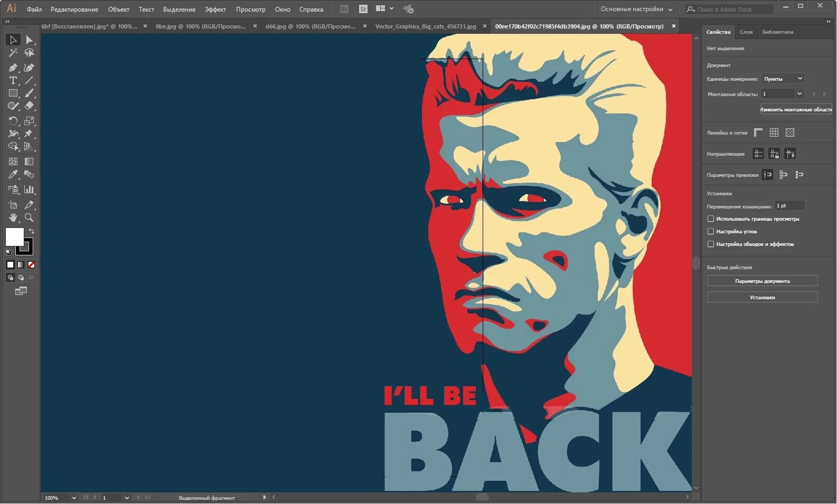Select the Line Segment tool
The image size is (837, 504).
click(x=29, y=80)
